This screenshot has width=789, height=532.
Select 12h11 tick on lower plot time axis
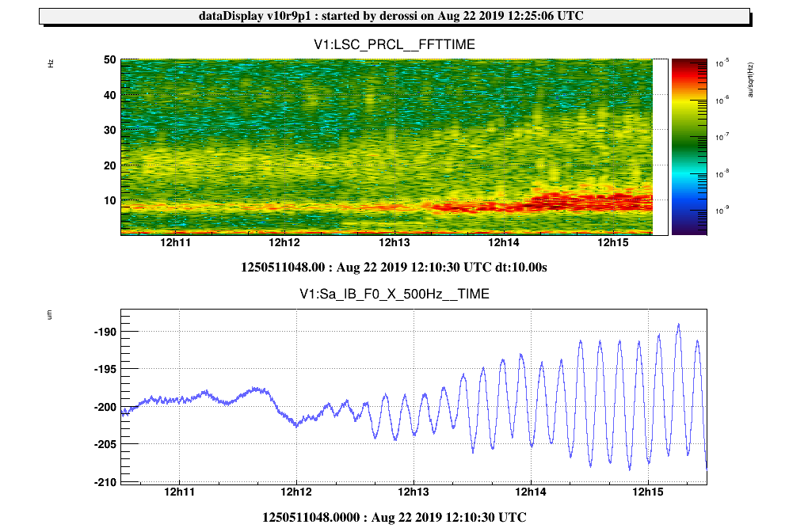(179, 492)
